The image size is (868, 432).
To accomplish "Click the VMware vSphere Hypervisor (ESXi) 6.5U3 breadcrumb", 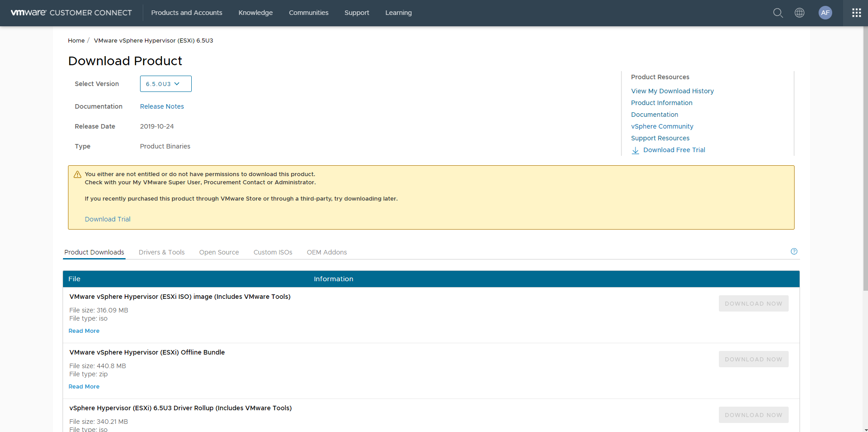I will coord(153,41).
